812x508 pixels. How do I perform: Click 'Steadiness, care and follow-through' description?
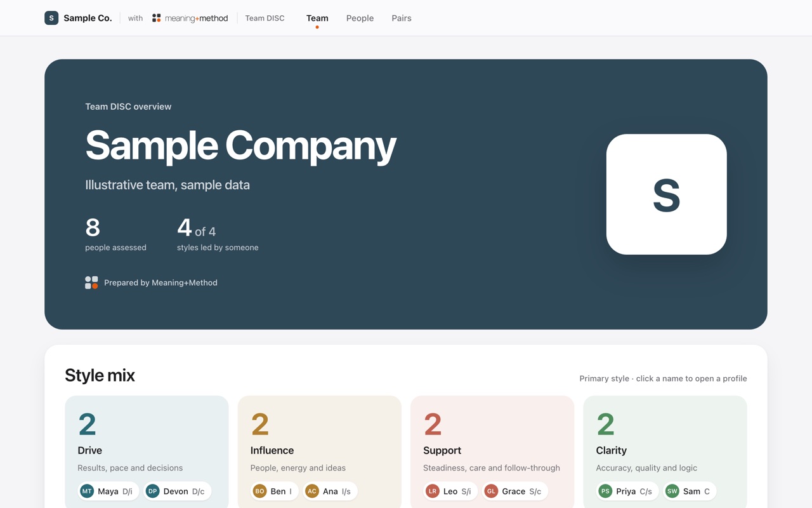click(x=492, y=468)
